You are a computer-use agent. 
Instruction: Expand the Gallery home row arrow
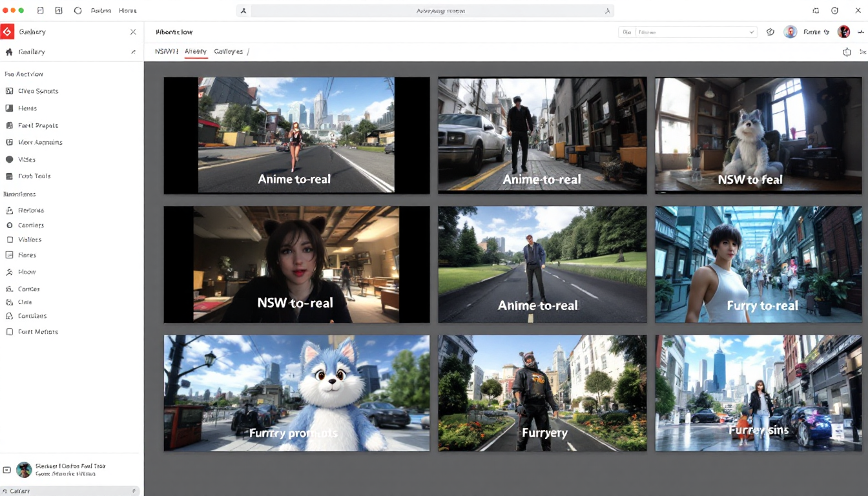coord(133,52)
